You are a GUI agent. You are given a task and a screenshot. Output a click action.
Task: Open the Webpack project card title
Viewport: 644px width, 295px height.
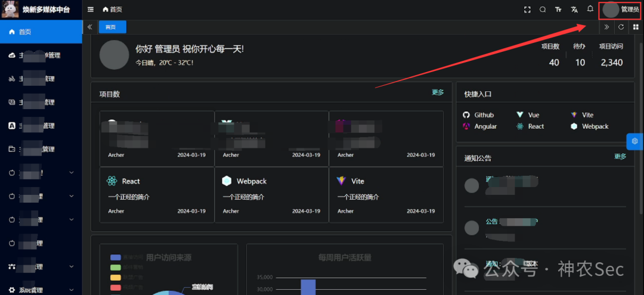[x=252, y=181]
